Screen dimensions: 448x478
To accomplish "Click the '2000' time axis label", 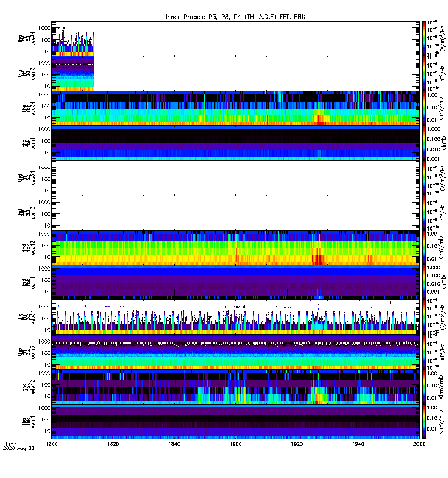I will 419,444.
